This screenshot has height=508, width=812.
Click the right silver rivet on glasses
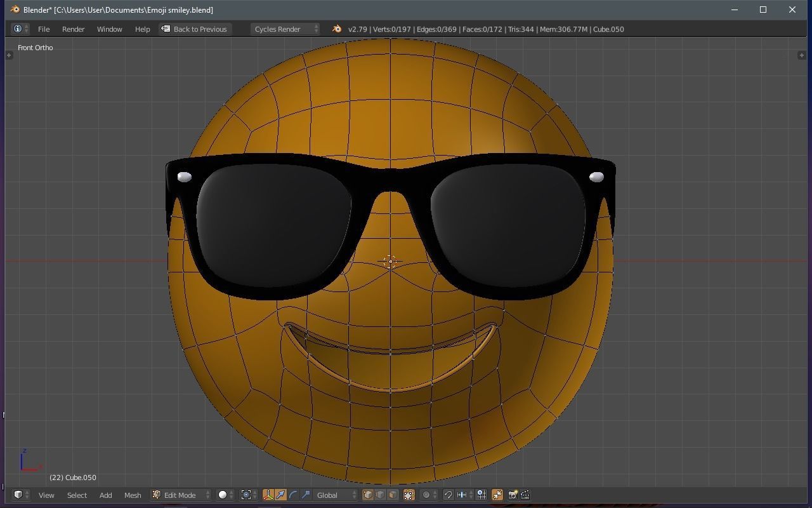(x=596, y=177)
